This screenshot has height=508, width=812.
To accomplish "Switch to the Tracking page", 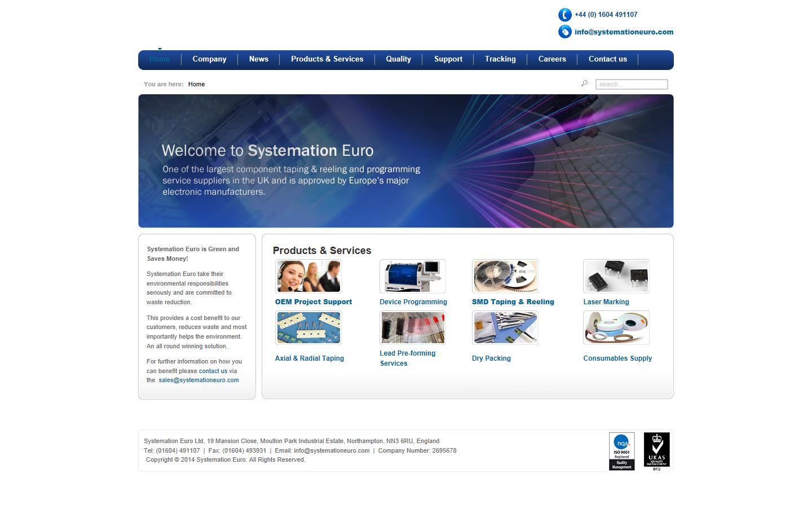I will pos(500,59).
